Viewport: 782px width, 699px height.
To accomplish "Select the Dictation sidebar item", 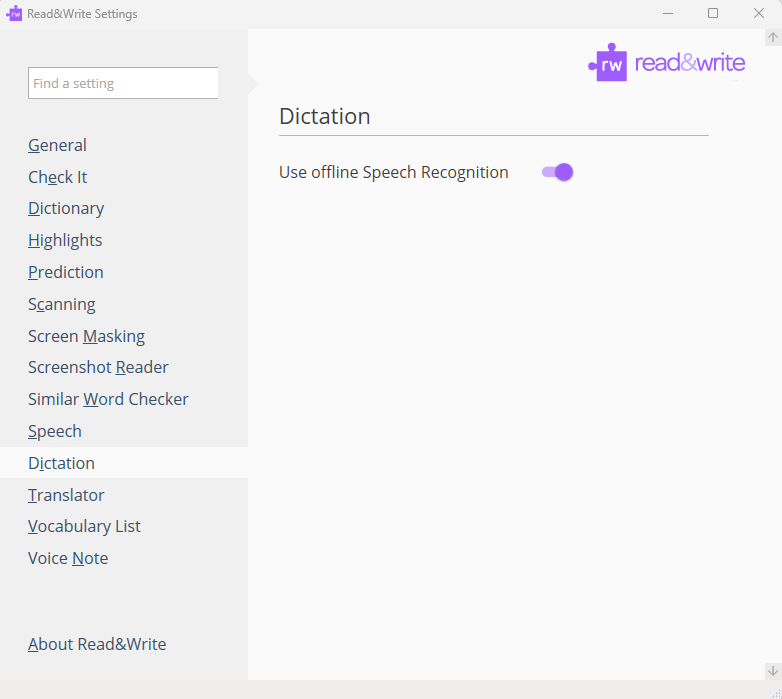I will pos(124,463).
